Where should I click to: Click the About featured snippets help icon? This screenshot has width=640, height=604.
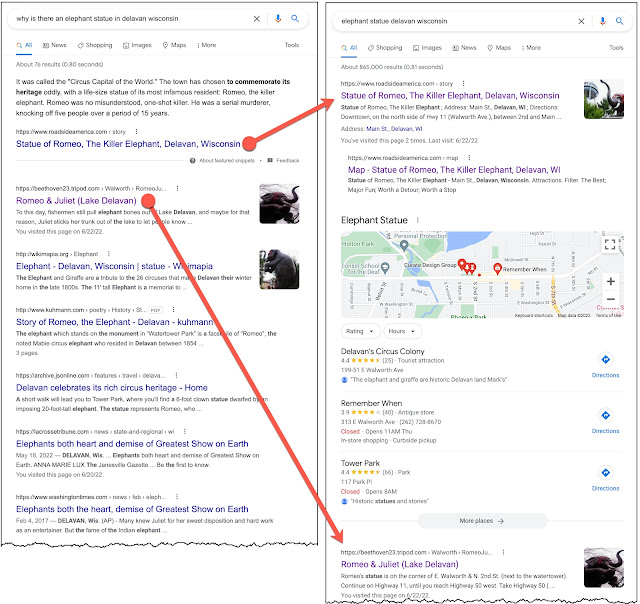[x=193, y=160]
